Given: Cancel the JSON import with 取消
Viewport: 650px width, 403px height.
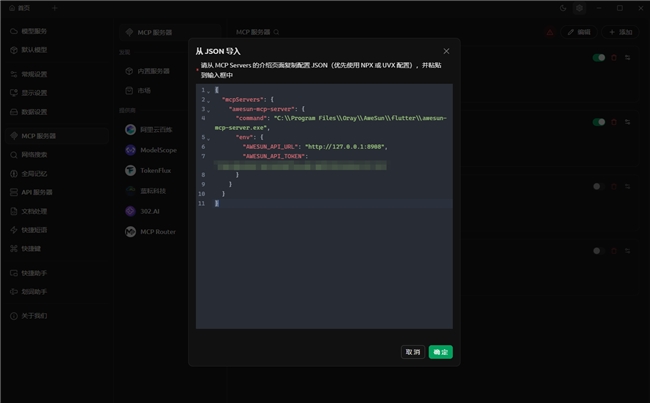Looking at the screenshot, I should [412, 352].
